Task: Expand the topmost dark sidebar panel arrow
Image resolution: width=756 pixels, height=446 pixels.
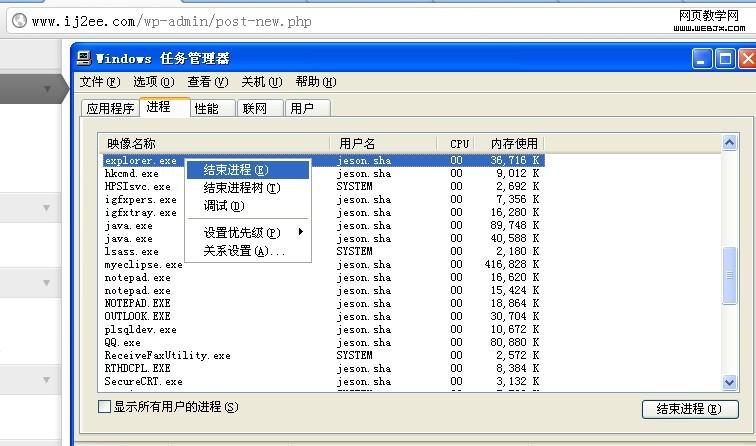Action: pyautogui.click(x=47, y=89)
